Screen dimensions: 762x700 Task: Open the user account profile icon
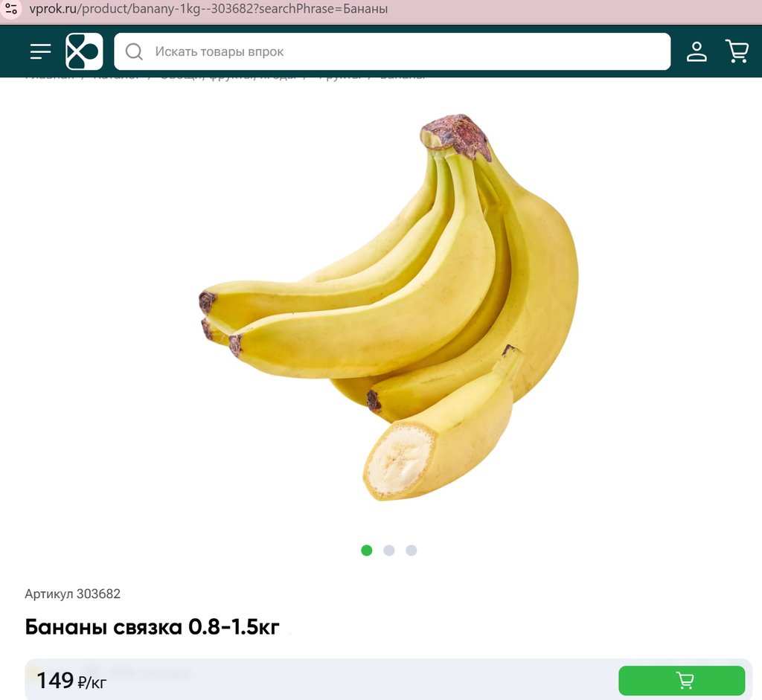(697, 51)
